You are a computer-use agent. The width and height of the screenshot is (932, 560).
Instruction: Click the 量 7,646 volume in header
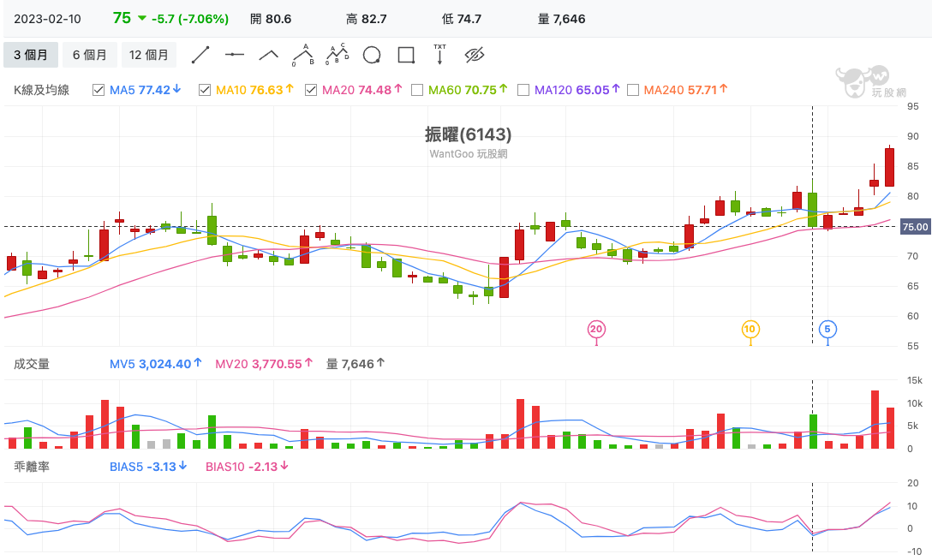[x=562, y=19]
